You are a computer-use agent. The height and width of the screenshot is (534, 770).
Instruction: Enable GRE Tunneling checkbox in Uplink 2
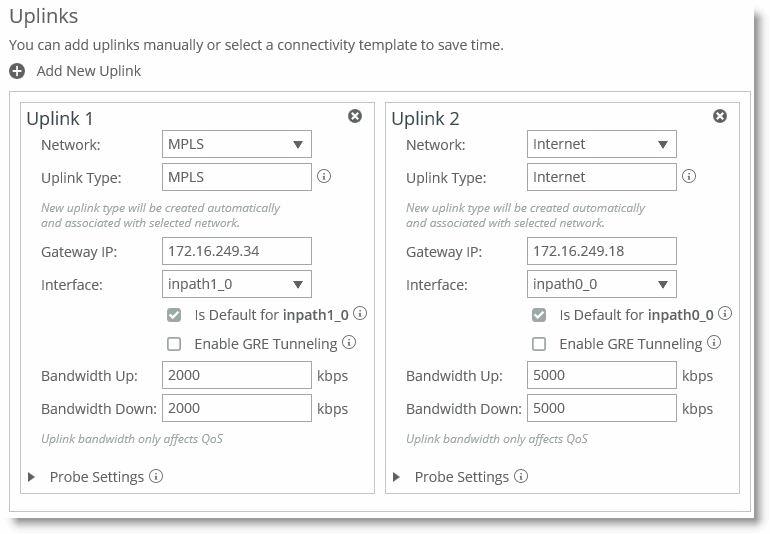coord(539,344)
